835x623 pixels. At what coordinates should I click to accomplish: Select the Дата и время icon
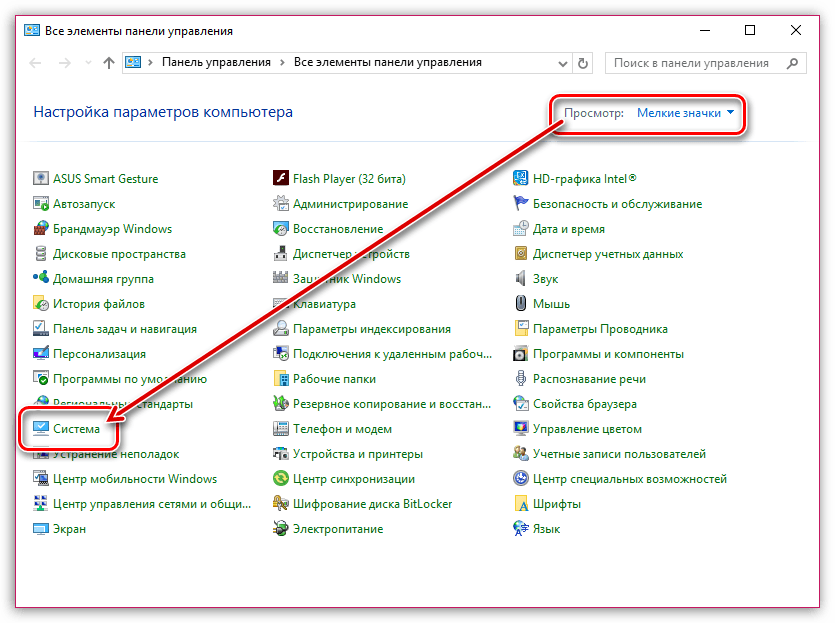[x=521, y=229]
